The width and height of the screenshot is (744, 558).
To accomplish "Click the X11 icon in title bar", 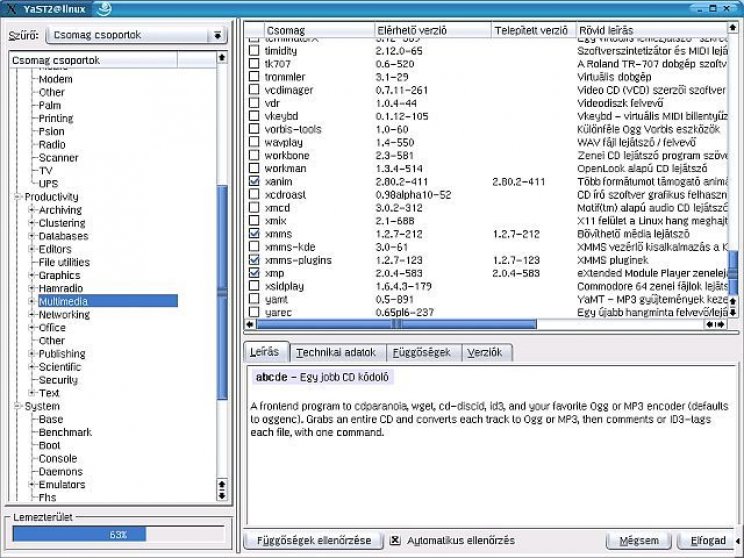I will point(11,9).
